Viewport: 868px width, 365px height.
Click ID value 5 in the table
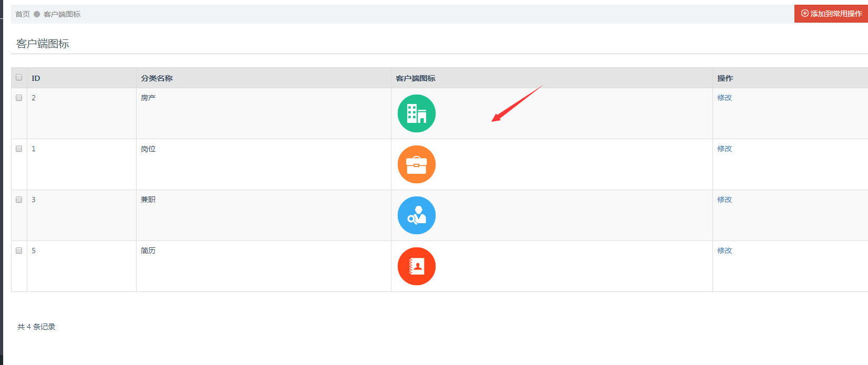point(34,251)
